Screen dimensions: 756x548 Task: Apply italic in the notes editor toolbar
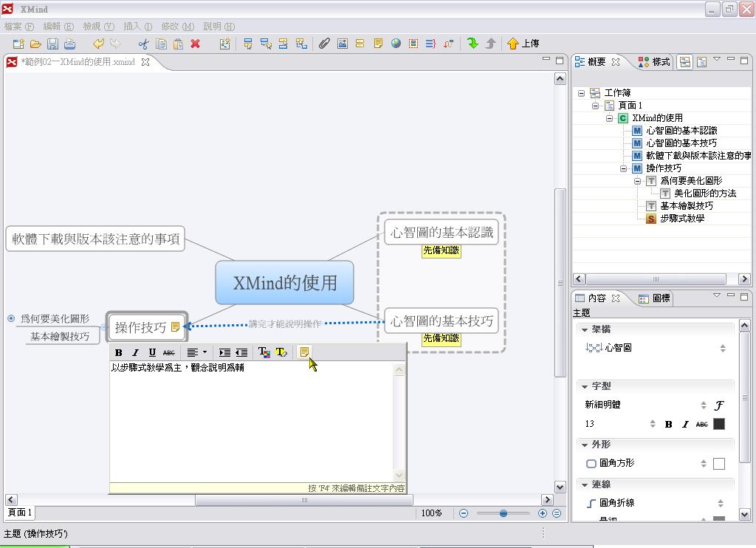point(136,352)
